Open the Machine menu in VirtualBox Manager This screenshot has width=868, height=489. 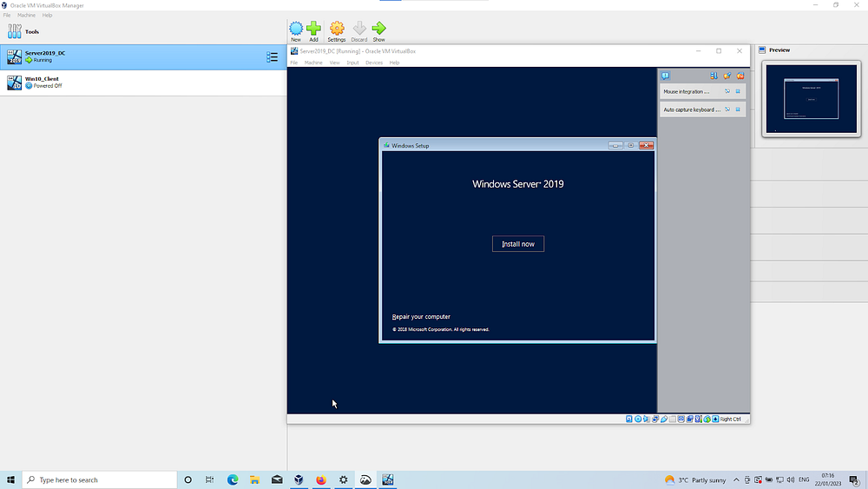click(x=26, y=15)
